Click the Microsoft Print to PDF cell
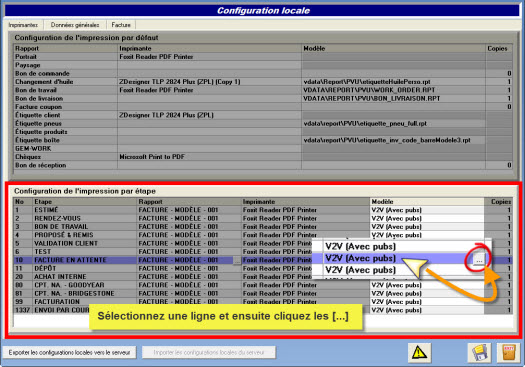Image resolution: width=525 pixels, height=367 pixels. tap(209, 157)
